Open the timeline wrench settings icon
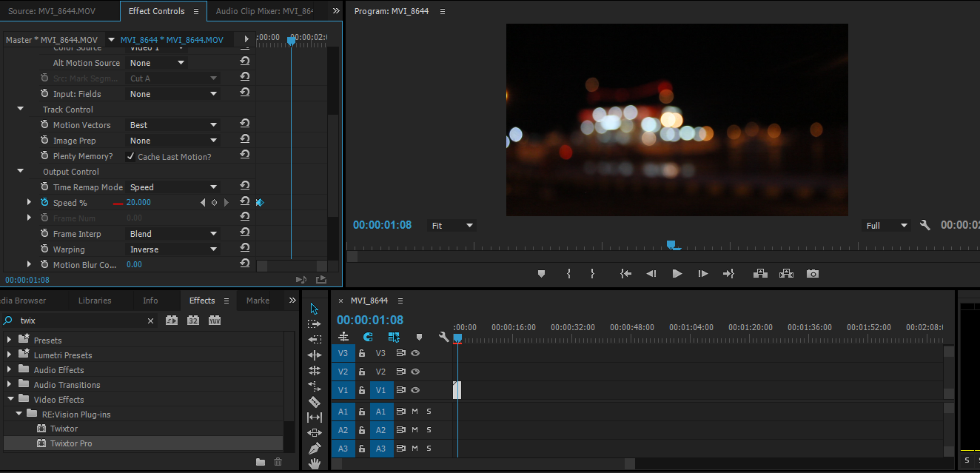Image resolution: width=980 pixels, height=473 pixels. [443, 335]
